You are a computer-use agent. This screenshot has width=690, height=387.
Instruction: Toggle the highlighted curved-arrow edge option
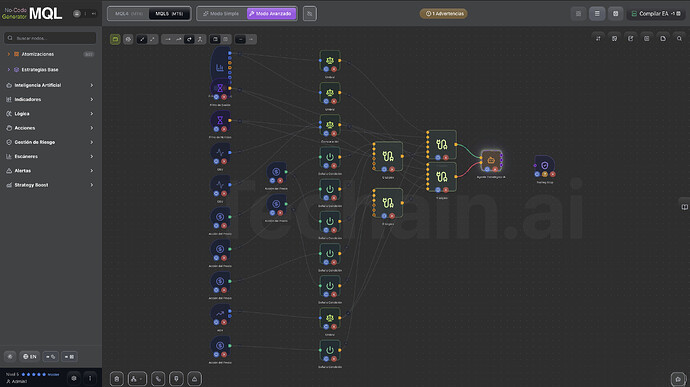tap(189, 39)
